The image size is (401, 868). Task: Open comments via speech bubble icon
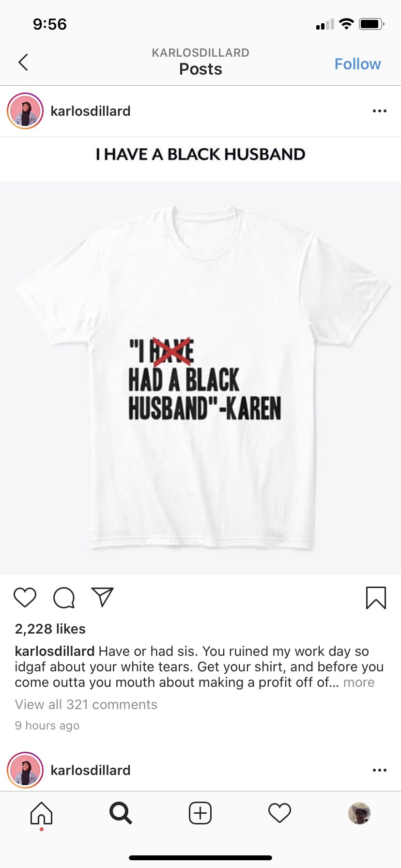tap(64, 597)
